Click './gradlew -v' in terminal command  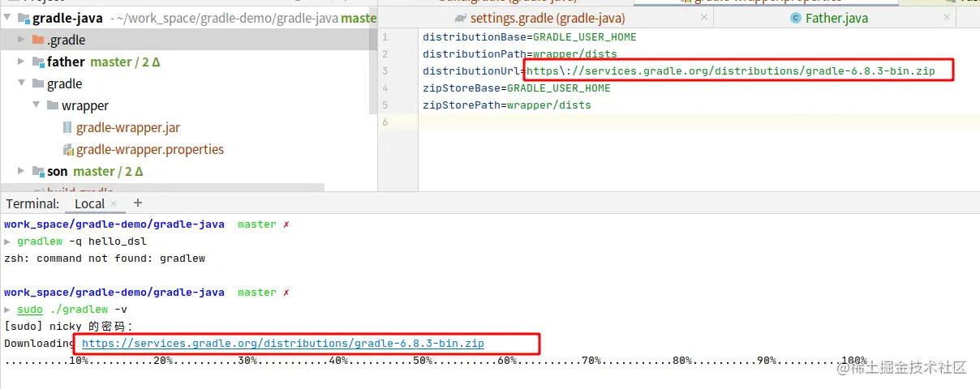point(88,309)
